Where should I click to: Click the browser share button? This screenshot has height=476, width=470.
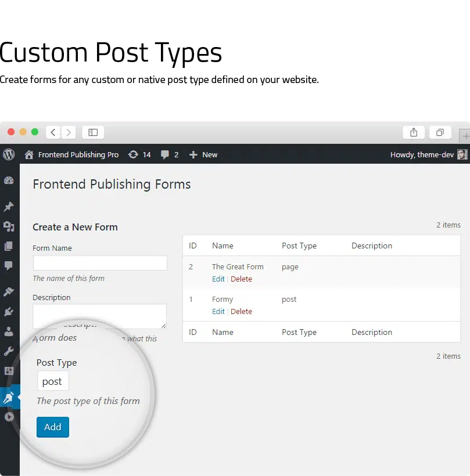coord(414,132)
